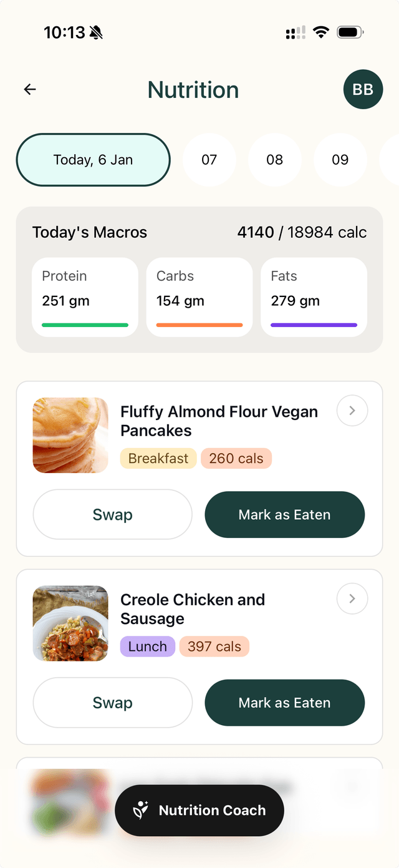This screenshot has width=399, height=868.
Task: Mark Creole Chicken and Sausage as eaten
Action: (284, 703)
